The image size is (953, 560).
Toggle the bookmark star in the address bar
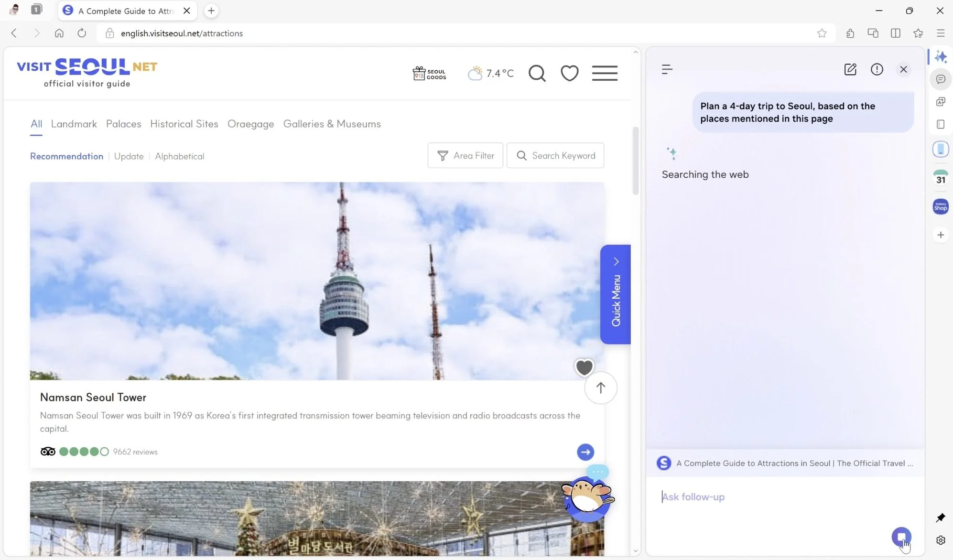pos(822,33)
